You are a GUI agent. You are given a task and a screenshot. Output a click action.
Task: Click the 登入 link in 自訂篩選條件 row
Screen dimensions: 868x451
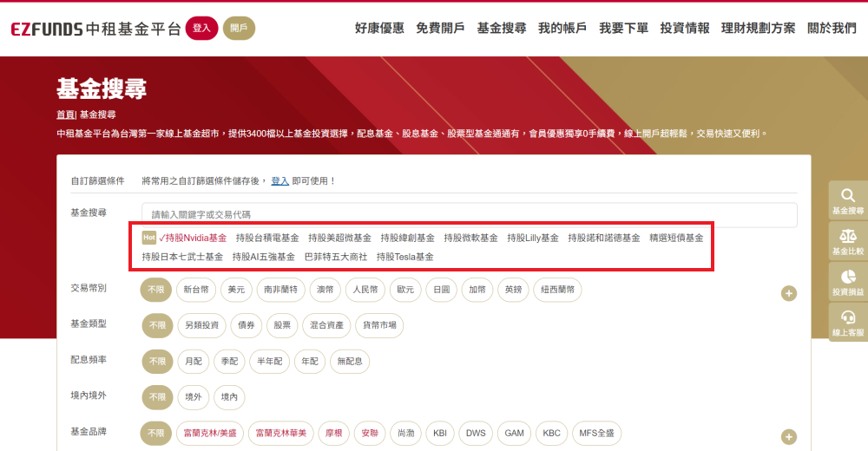pos(280,181)
